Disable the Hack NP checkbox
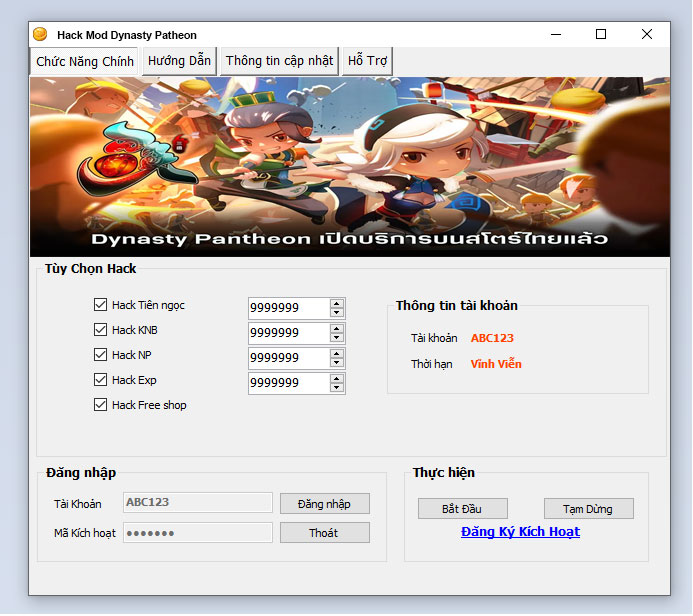Viewport: 693px width, 616px height. (x=100, y=355)
